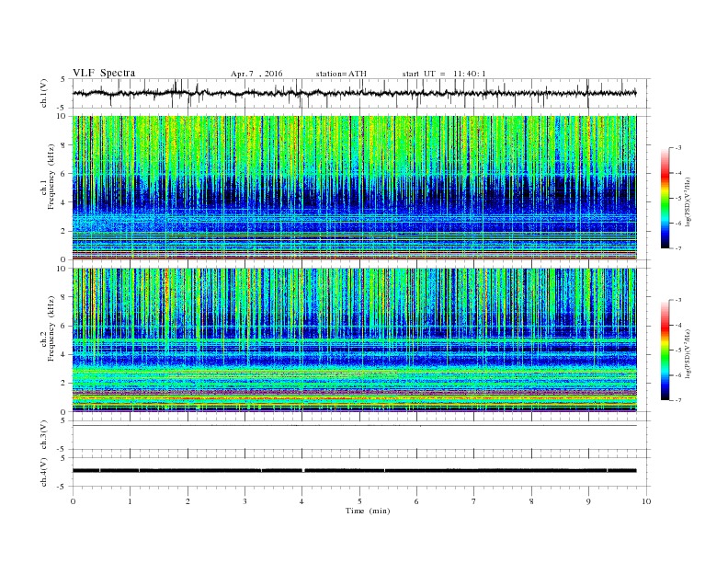Click the ch.1 waveform trace panel
This screenshot has height=563, width=728.
361,93
